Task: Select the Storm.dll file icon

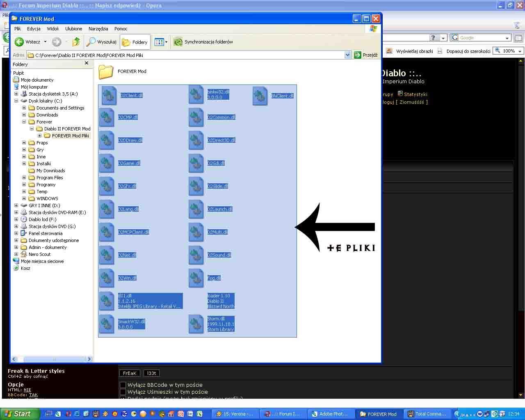Action: pyautogui.click(x=196, y=324)
